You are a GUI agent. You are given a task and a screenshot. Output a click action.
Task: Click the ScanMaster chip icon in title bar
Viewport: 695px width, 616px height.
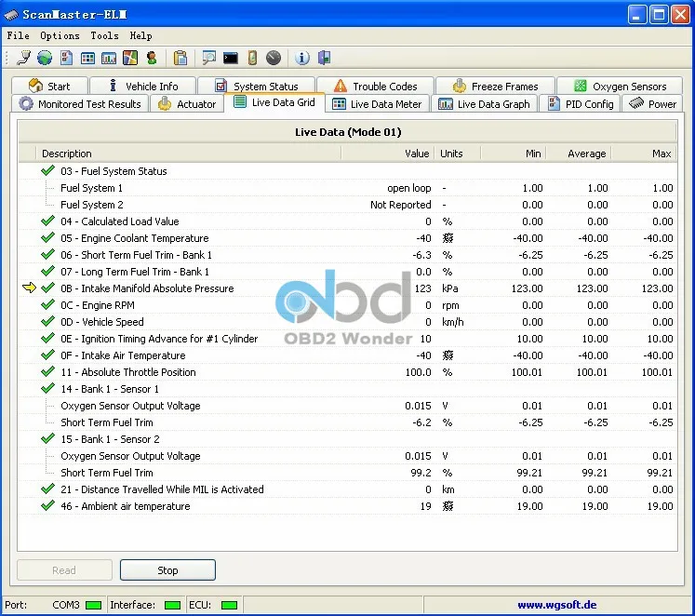pos(11,15)
